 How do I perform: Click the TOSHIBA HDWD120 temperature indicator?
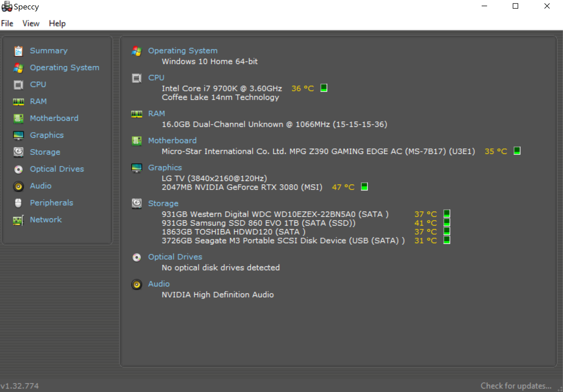click(x=447, y=231)
